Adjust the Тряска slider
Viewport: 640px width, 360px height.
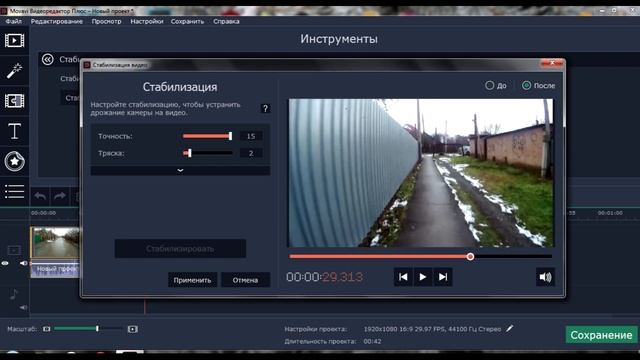point(207,153)
